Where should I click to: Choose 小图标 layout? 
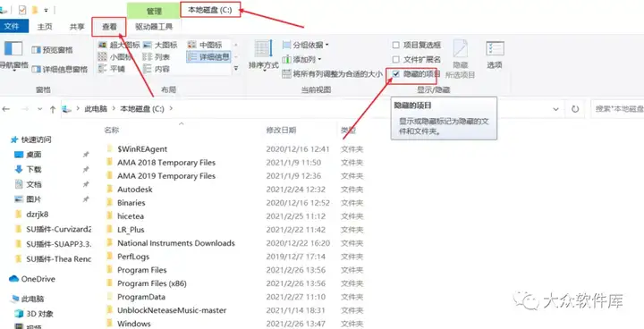coord(115,56)
